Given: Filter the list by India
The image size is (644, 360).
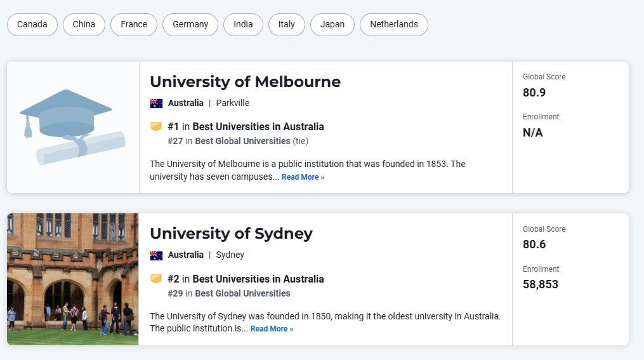Looking at the screenshot, I should click(243, 25).
